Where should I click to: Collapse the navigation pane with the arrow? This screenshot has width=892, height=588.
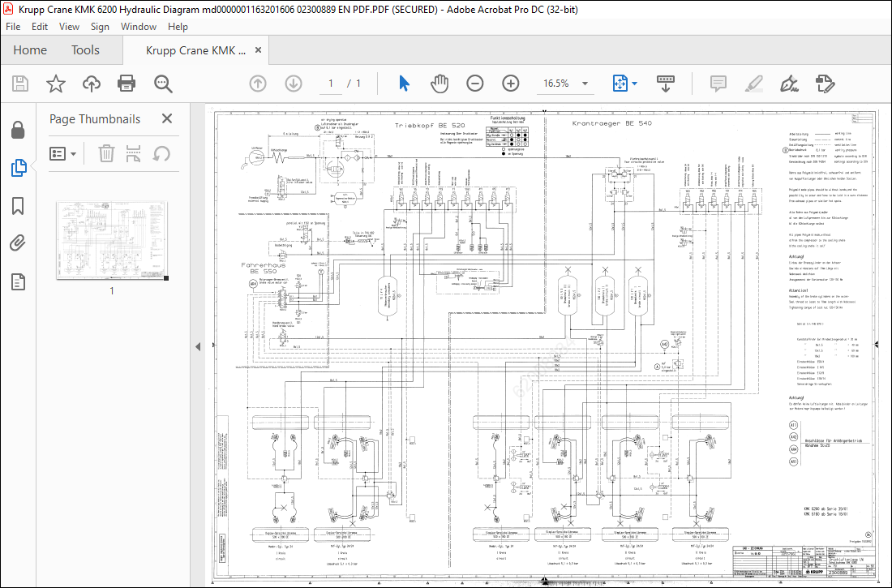[x=198, y=346]
